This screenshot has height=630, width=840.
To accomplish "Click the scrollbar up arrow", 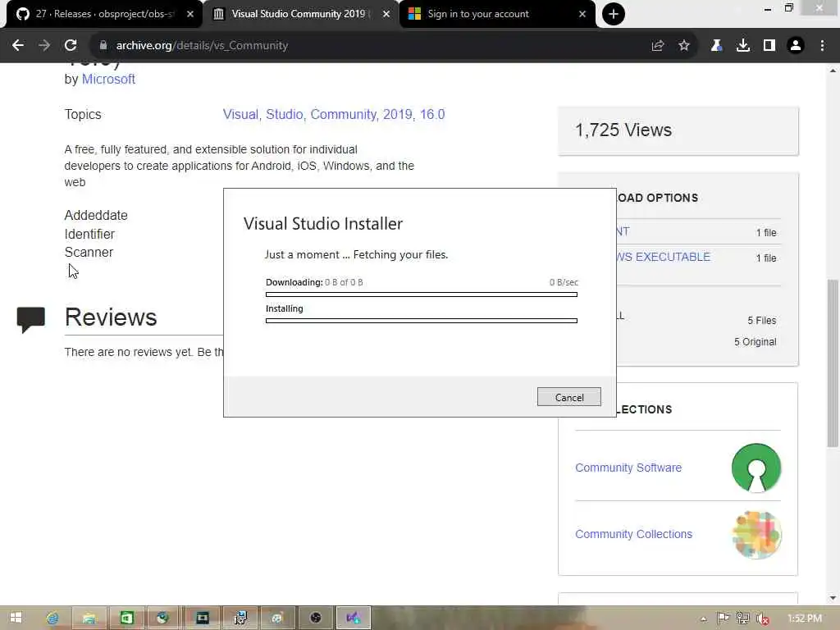I will [x=833, y=71].
